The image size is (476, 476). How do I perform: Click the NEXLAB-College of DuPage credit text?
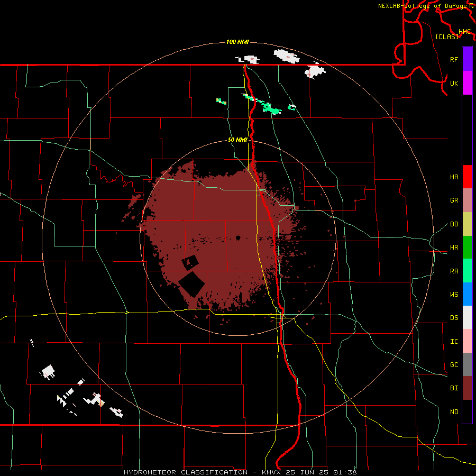[x=423, y=6]
